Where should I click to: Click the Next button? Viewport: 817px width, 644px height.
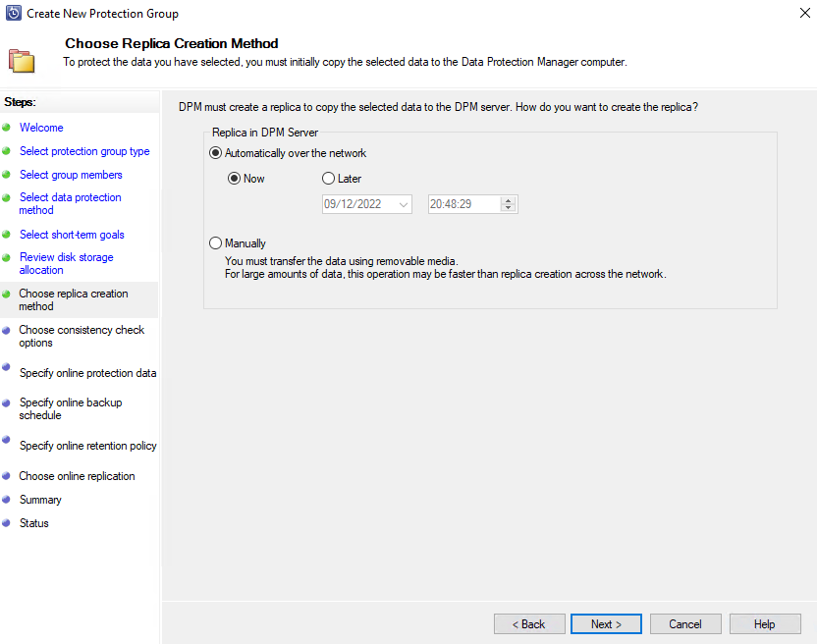pos(607,624)
